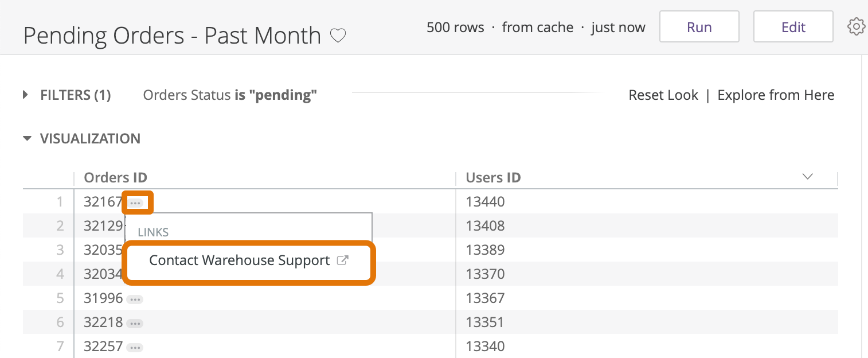This screenshot has width=868, height=358.
Task: Collapse the VISUALIZATION section
Action: click(x=27, y=139)
